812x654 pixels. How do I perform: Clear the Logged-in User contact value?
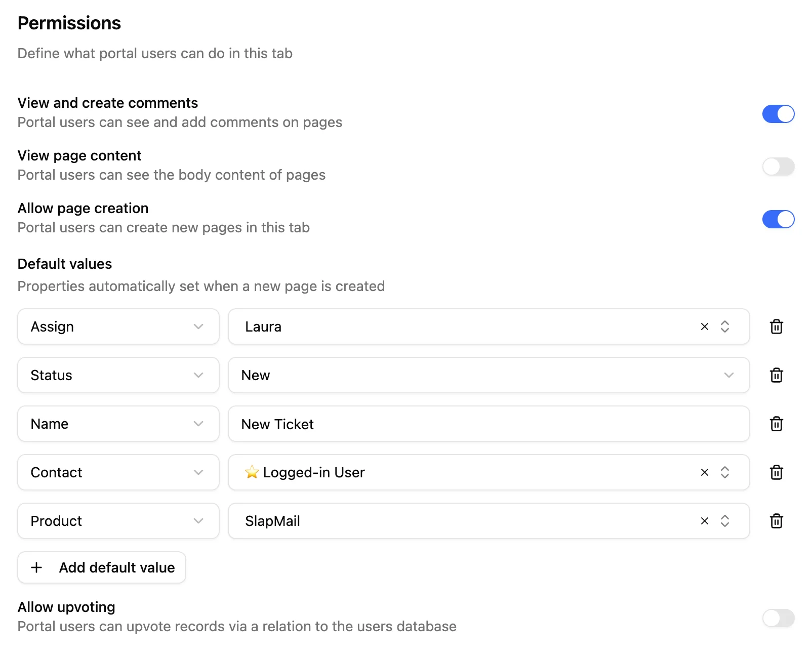tap(704, 472)
